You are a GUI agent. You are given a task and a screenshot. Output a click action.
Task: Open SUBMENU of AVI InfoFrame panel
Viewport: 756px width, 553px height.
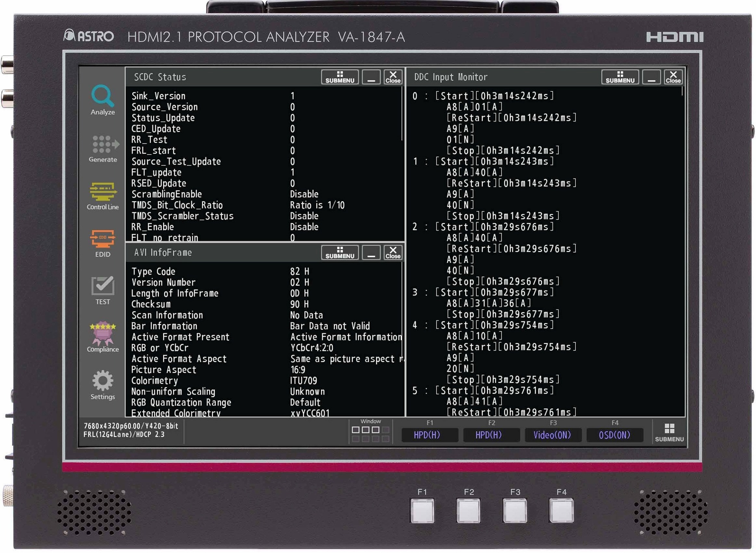click(x=340, y=252)
